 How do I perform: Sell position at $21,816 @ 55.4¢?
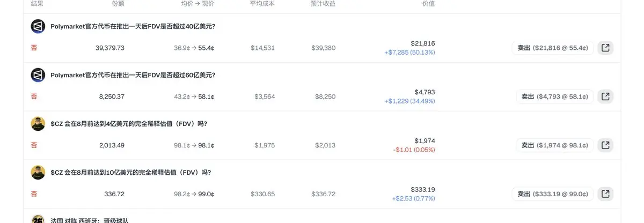(552, 48)
